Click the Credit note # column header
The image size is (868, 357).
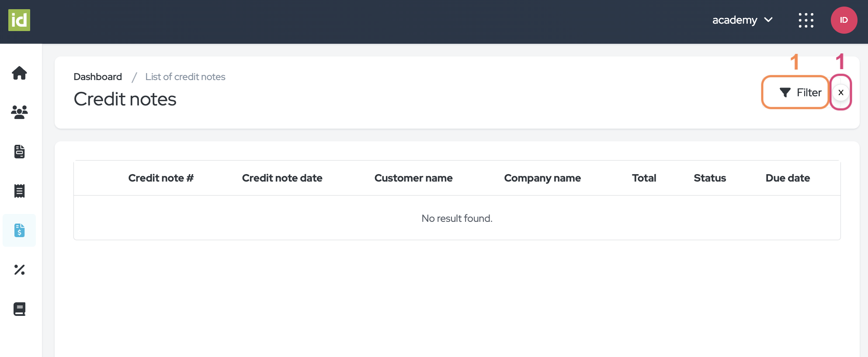click(x=161, y=178)
